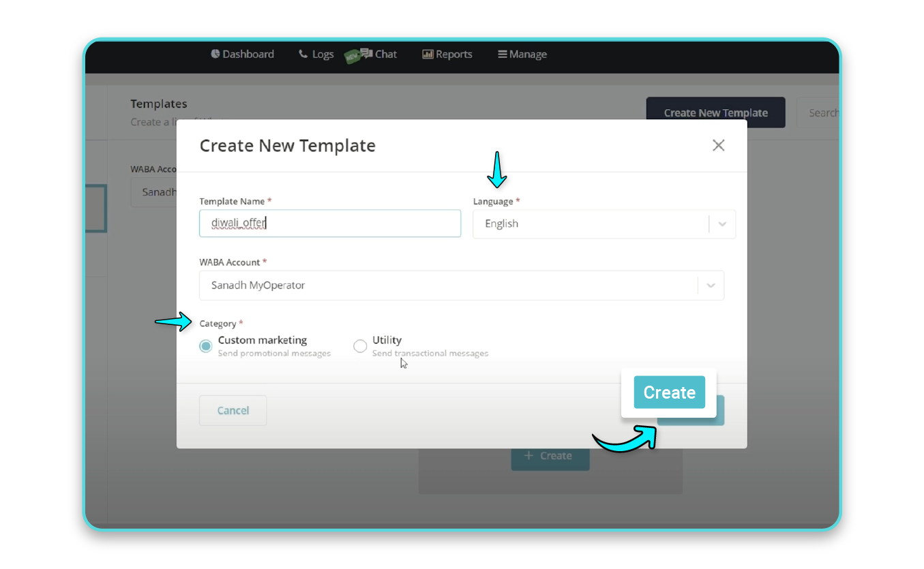924x569 pixels.
Task: Open the Language dropdown showing English
Action: click(x=604, y=224)
